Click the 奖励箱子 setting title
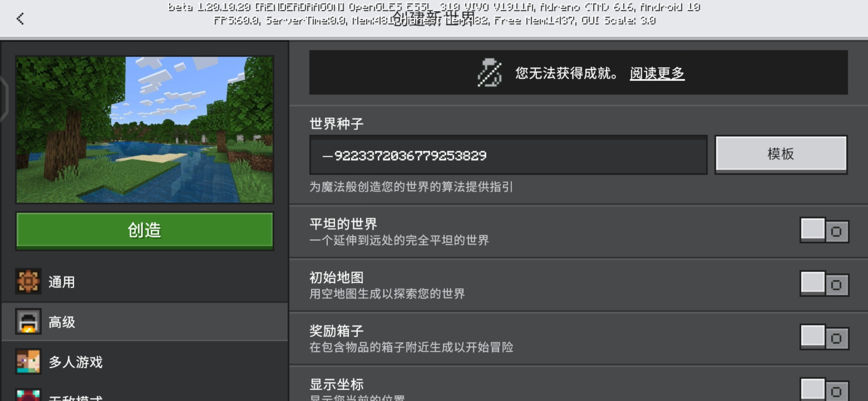868x401 pixels. coord(336,331)
